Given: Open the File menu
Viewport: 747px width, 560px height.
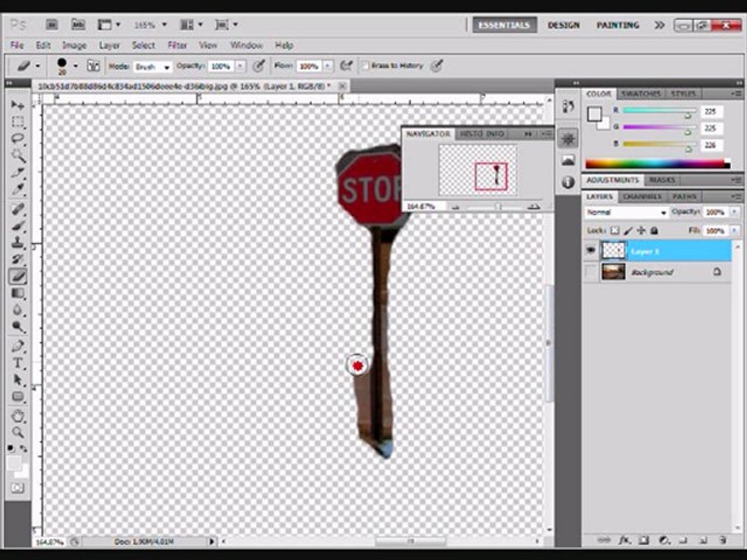Looking at the screenshot, I should pos(17,45).
